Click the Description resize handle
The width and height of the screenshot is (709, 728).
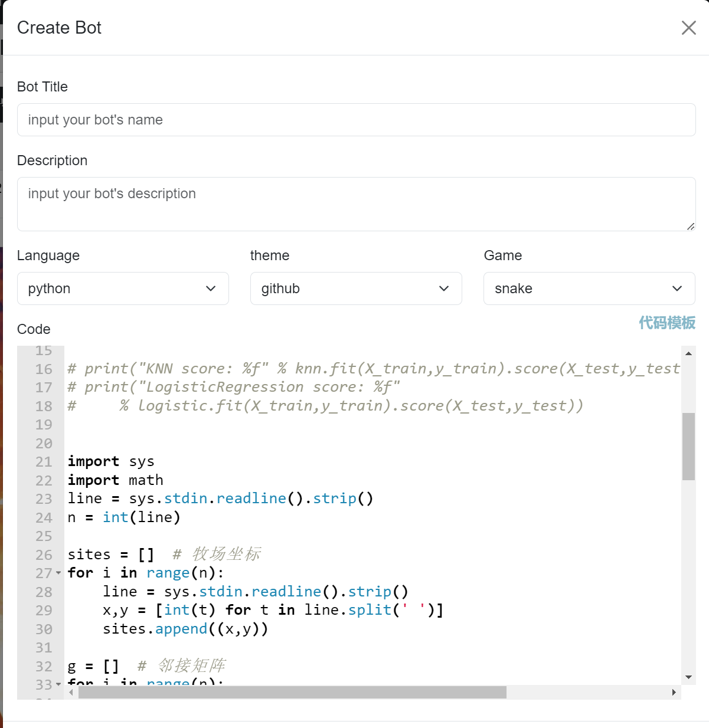point(691,227)
